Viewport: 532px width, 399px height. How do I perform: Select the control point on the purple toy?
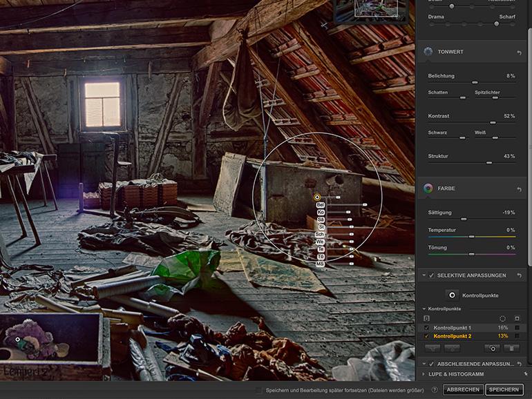click(x=18, y=340)
